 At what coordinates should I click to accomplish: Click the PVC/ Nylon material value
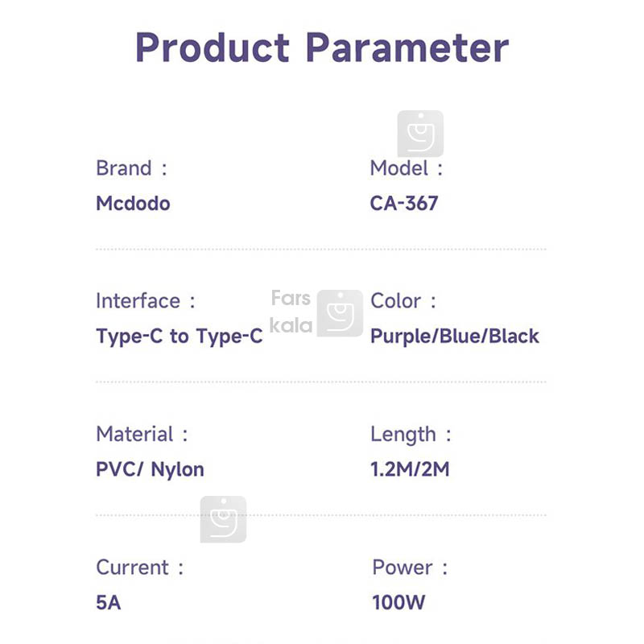(150, 469)
